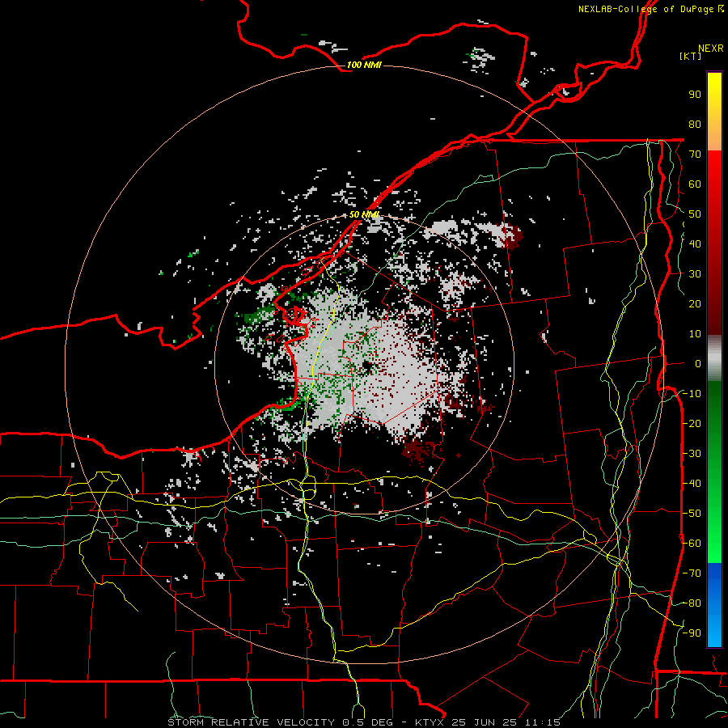Click the -20 knot scale label
The height and width of the screenshot is (728, 728).
(692, 424)
